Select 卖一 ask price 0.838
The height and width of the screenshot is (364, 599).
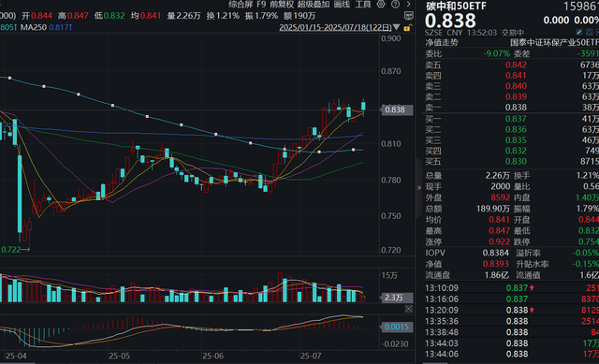click(516, 108)
